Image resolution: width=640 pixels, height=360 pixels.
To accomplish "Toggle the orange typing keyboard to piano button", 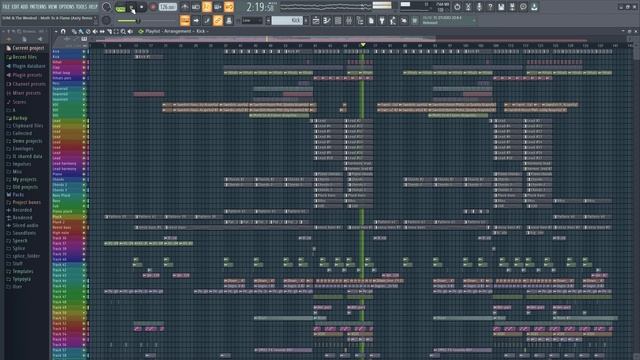I will coord(185,20).
